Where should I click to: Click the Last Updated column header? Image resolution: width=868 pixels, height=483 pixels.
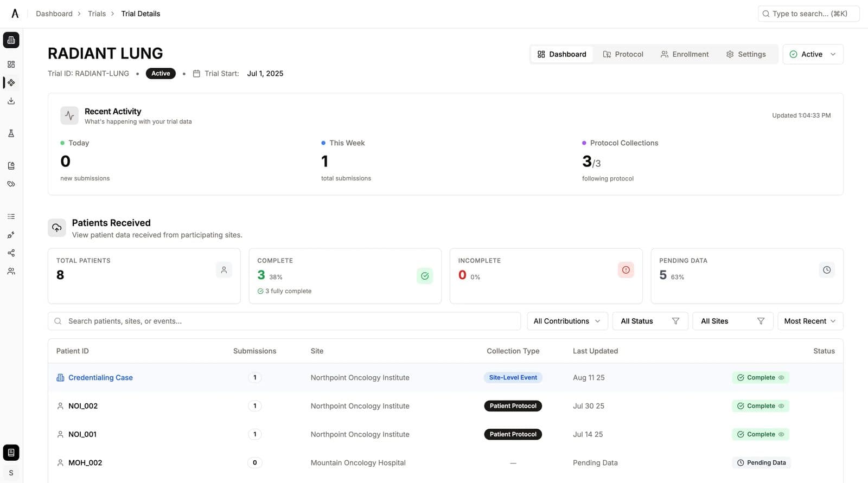pyautogui.click(x=595, y=351)
